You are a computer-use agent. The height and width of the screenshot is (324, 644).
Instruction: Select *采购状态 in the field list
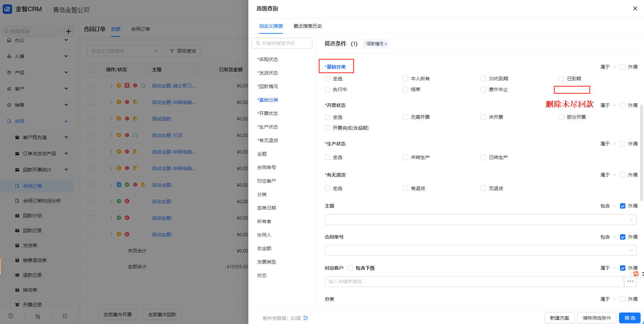268,59
